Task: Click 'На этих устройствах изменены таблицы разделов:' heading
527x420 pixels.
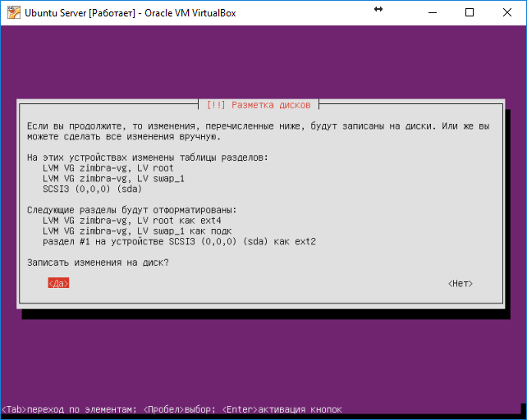Action: click(x=148, y=157)
